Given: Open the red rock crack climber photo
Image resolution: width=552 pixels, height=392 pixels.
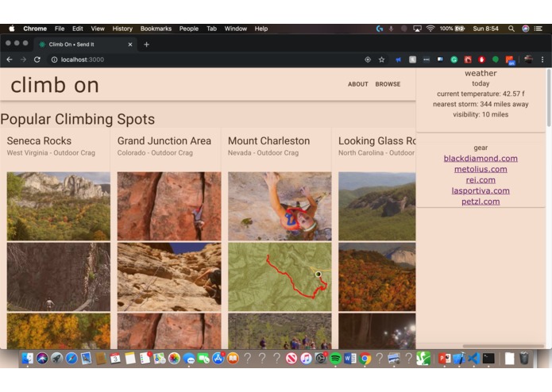Looking at the screenshot, I should pos(169,206).
